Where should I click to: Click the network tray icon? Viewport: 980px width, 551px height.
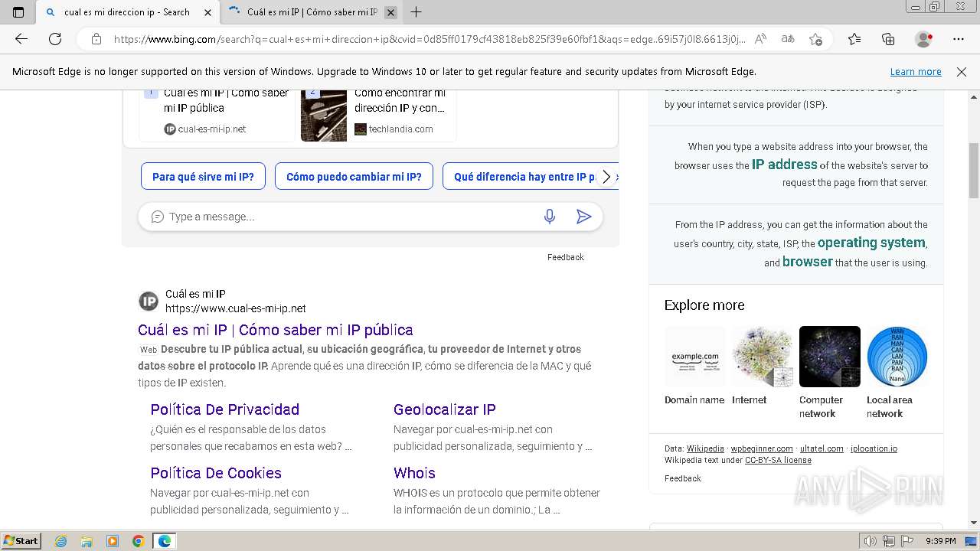click(888, 541)
